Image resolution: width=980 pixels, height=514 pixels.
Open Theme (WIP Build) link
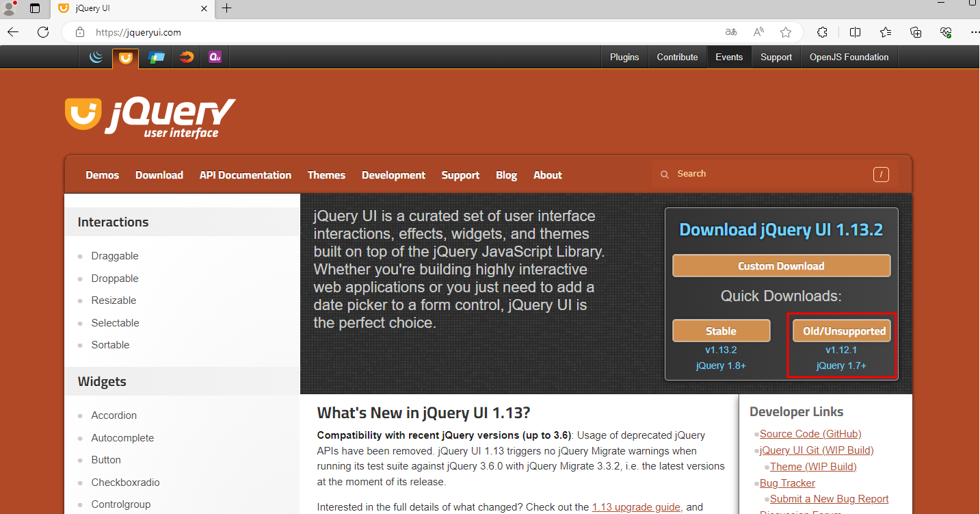pyautogui.click(x=813, y=467)
